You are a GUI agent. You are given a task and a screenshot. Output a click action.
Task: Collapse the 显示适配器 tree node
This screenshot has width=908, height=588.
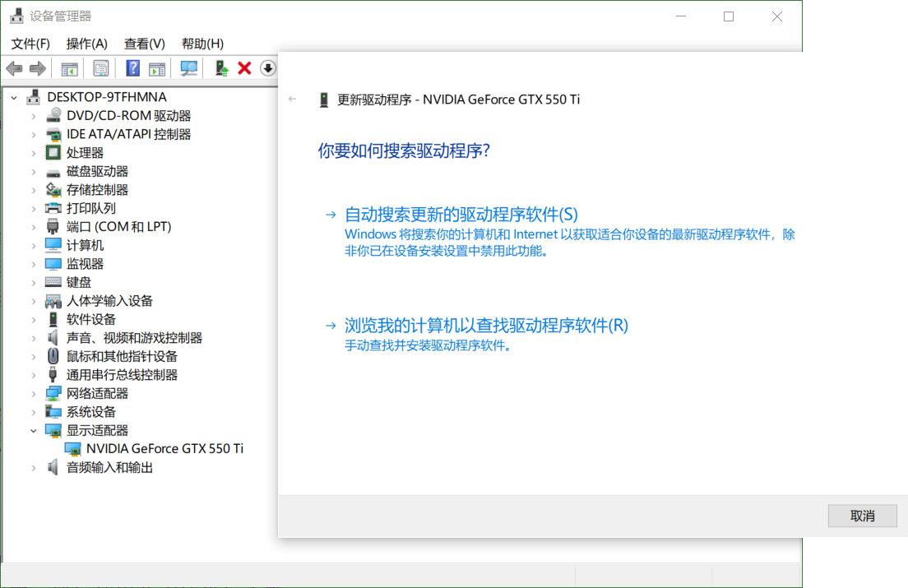point(34,430)
